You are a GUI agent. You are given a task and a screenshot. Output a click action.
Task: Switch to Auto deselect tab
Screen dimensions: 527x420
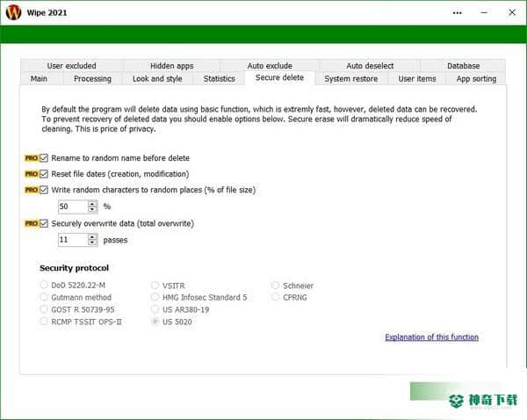(370, 66)
